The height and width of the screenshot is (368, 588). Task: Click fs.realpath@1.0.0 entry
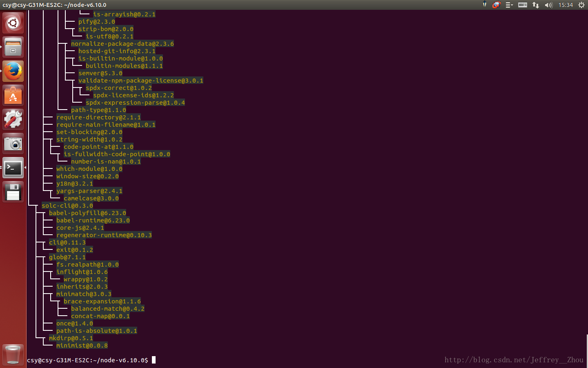coord(87,265)
